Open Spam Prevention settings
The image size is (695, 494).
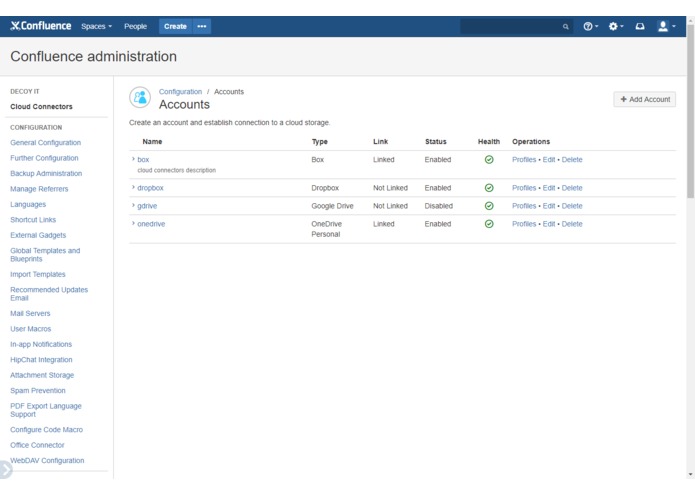38,391
